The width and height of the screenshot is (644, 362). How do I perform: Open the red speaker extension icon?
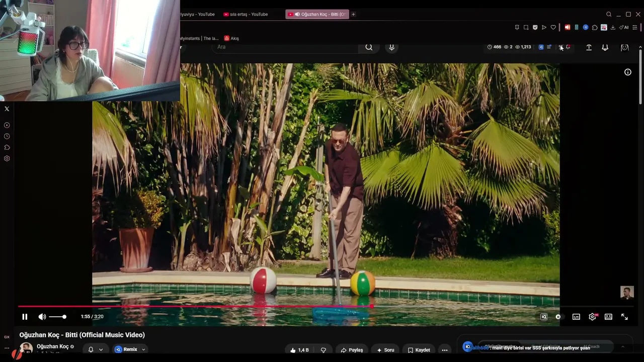[567, 27]
